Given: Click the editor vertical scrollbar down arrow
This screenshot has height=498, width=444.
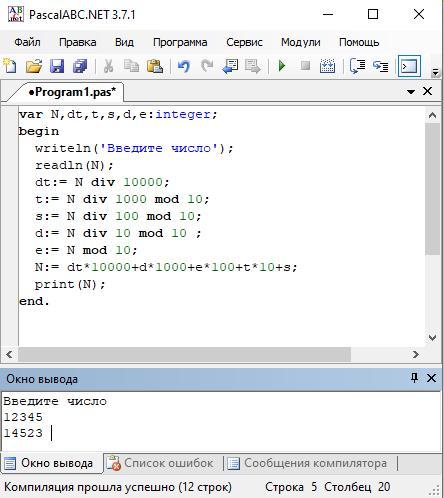Looking at the screenshot, I should (432, 337).
